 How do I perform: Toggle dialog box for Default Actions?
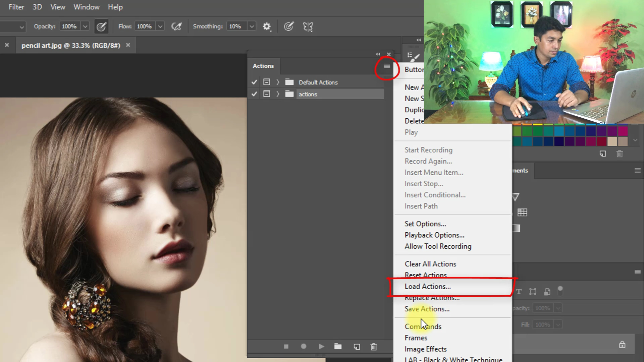pos(267,82)
